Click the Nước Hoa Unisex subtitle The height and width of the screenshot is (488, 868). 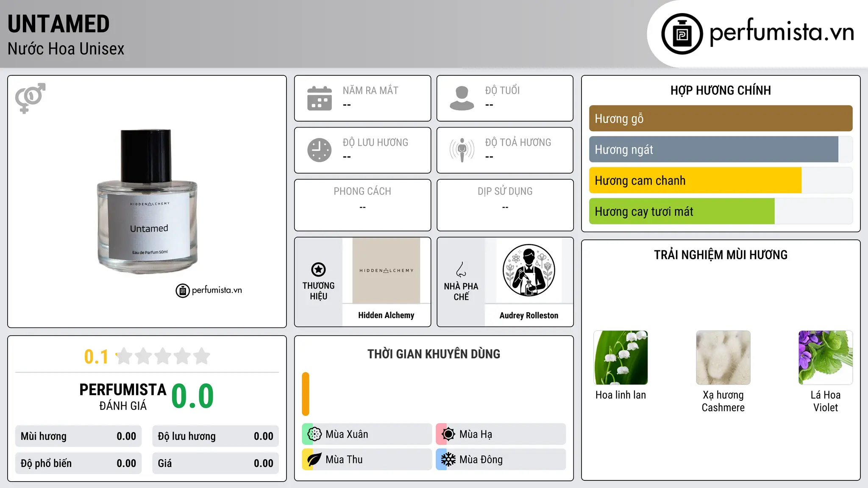(66, 49)
